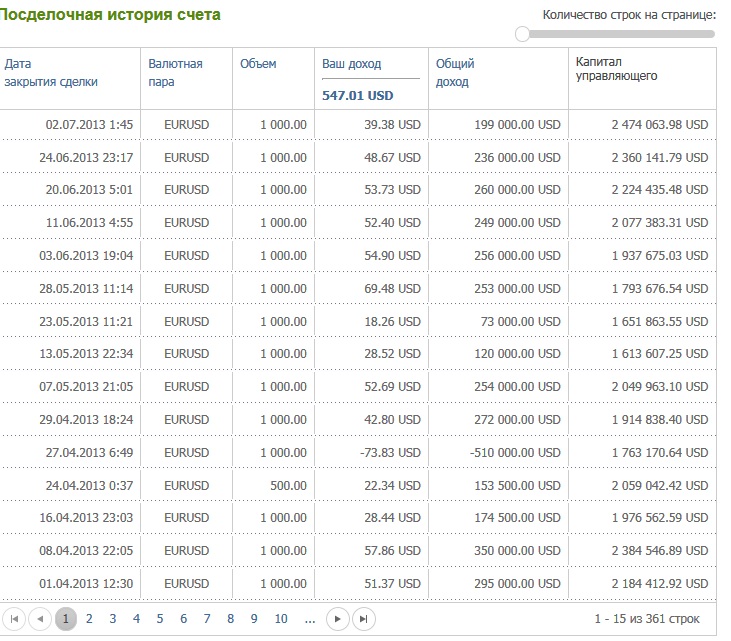Go to page 5 in pagination

click(160, 619)
